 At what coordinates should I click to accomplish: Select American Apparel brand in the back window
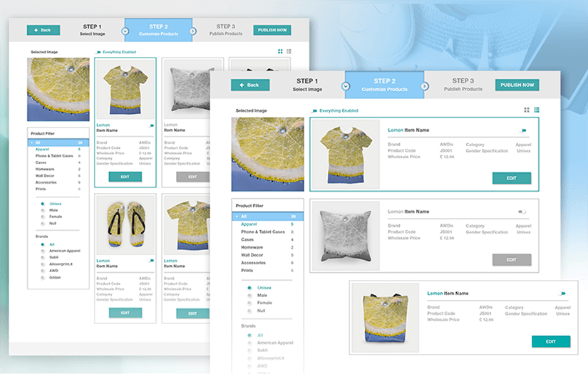pyautogui.click(x=43, y=251)
